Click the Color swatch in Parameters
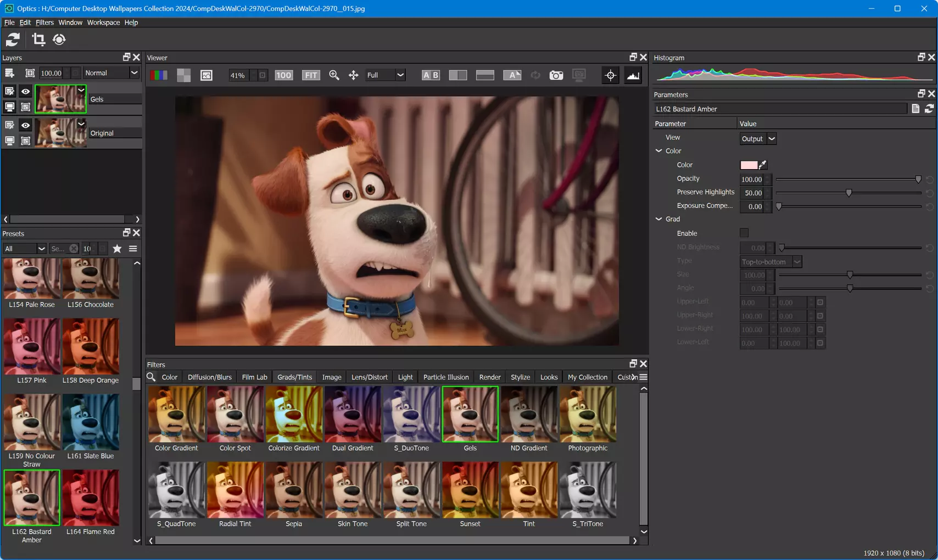 click(x=749, y=165)
